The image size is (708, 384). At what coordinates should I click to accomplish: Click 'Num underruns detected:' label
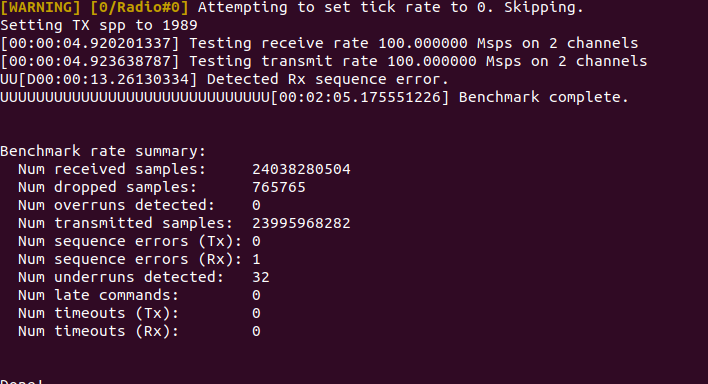pos(121,277)
